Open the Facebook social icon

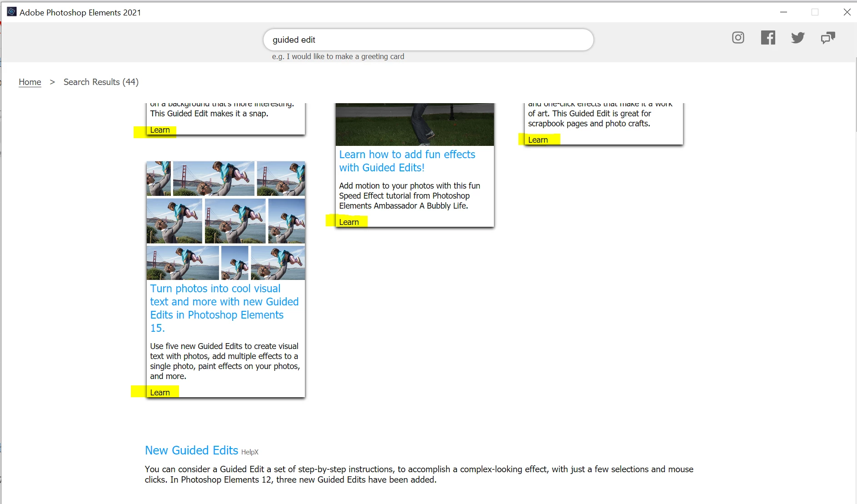(x=768, y=38)
